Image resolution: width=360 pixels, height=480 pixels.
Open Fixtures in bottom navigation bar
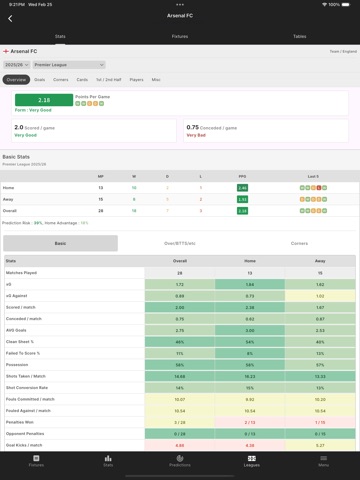click(36, 461)
